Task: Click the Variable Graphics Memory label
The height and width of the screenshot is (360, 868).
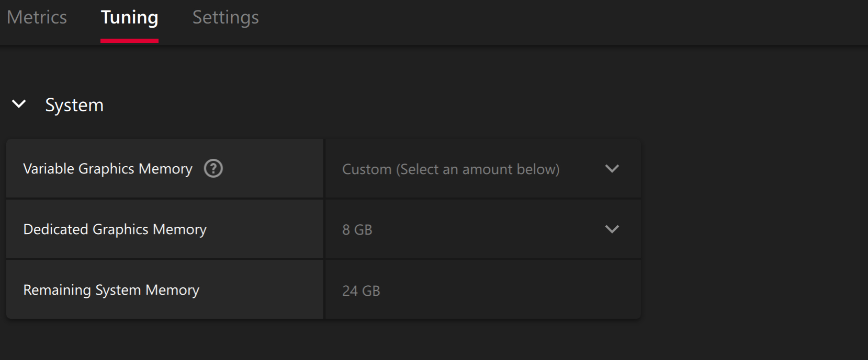Action: pyautogui.click(x=108, y=169)
